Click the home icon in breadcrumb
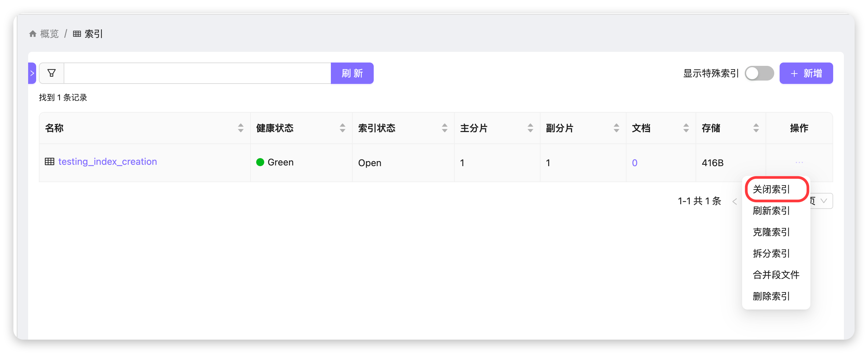868x353 pixels. (x=33, y=34)
